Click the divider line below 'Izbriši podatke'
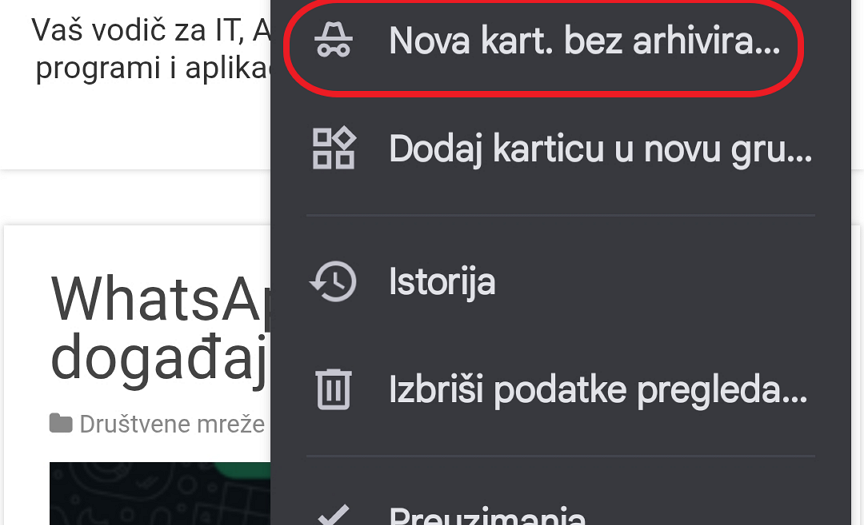The width and height of the screenshot is (864, 525). pos(560,456)
